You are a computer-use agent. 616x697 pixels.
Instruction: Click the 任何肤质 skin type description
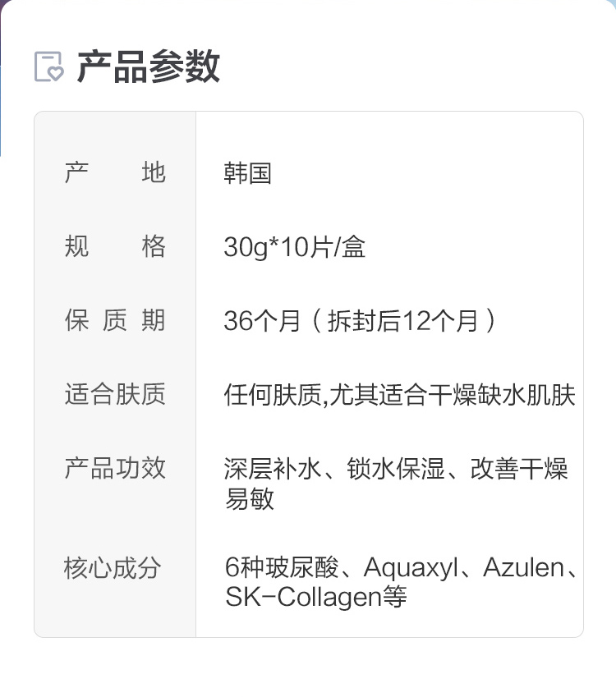273,396
